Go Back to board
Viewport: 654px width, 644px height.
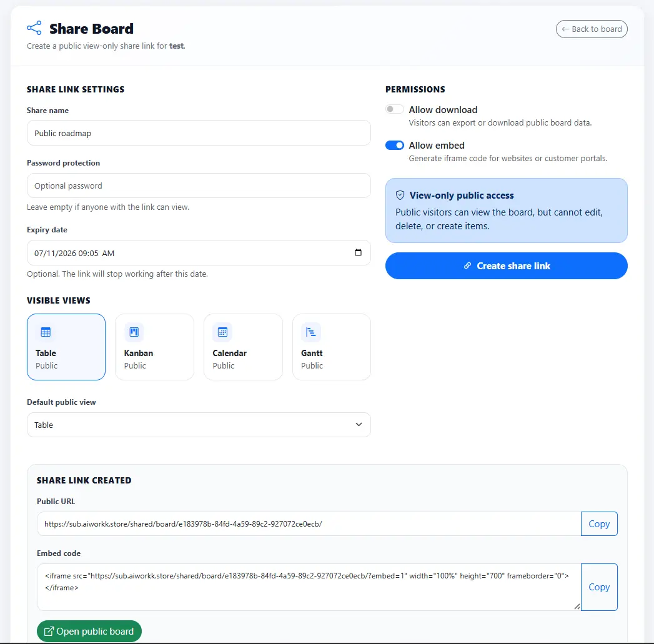click(x=592, y=29)
